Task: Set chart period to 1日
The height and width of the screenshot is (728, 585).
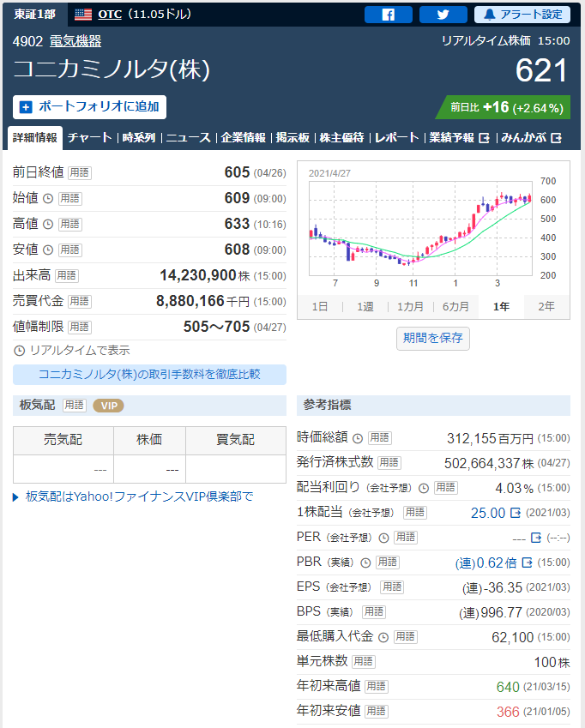Action: pyautogui.click(x=320, y=306)
